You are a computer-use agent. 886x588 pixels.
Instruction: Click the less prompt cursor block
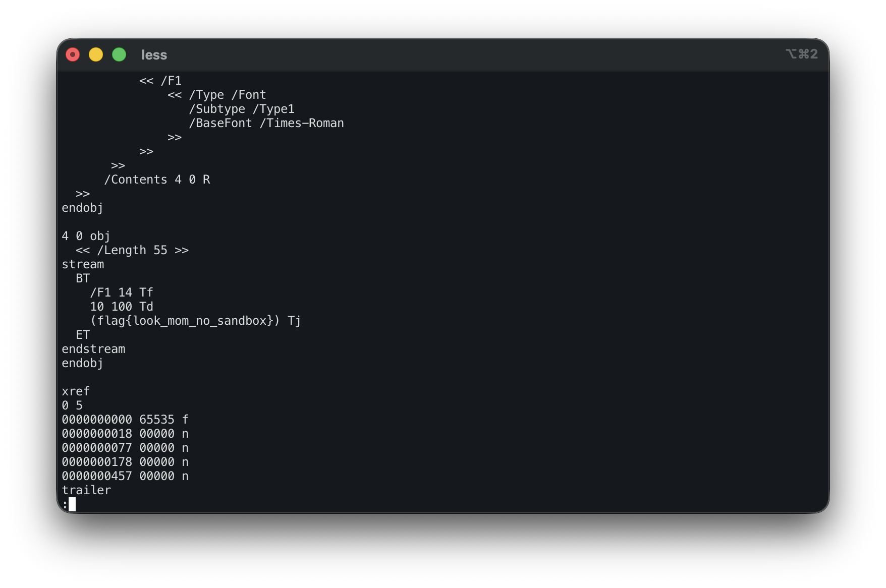click(72, 504)
